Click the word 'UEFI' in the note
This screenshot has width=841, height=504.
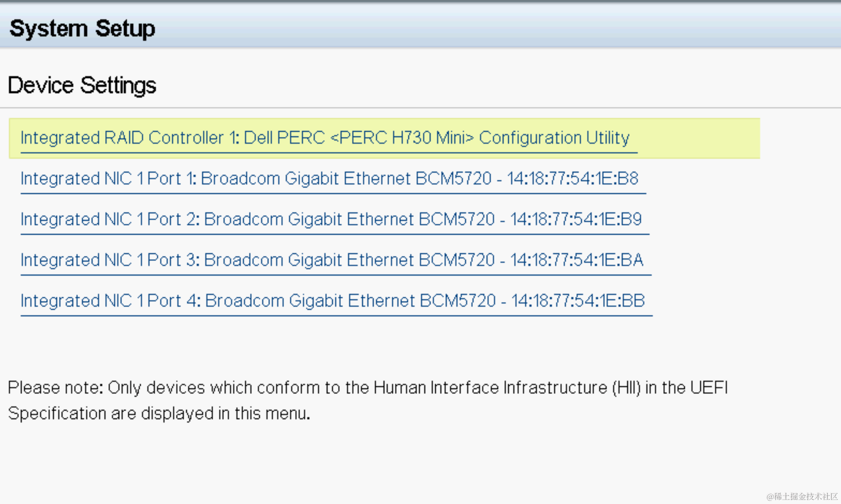coord(709,388)
